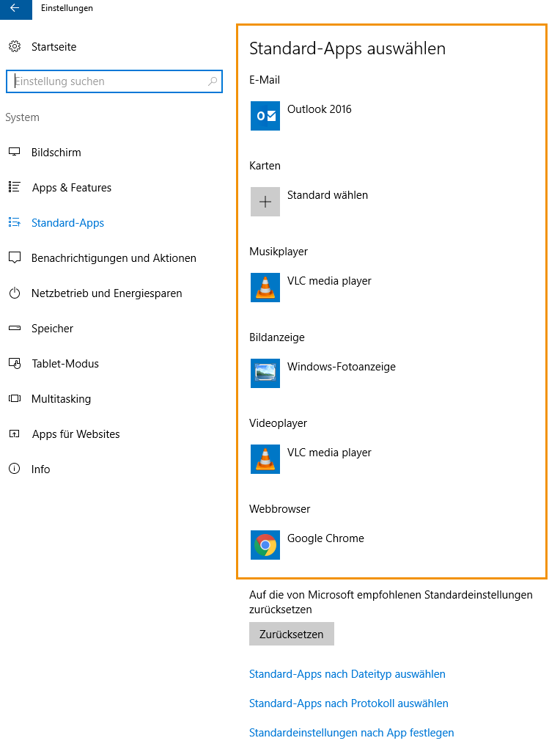Click the VLC icon under Videoplayer
The width and height of the screenshot is (560, 746).
pos(265,459)
